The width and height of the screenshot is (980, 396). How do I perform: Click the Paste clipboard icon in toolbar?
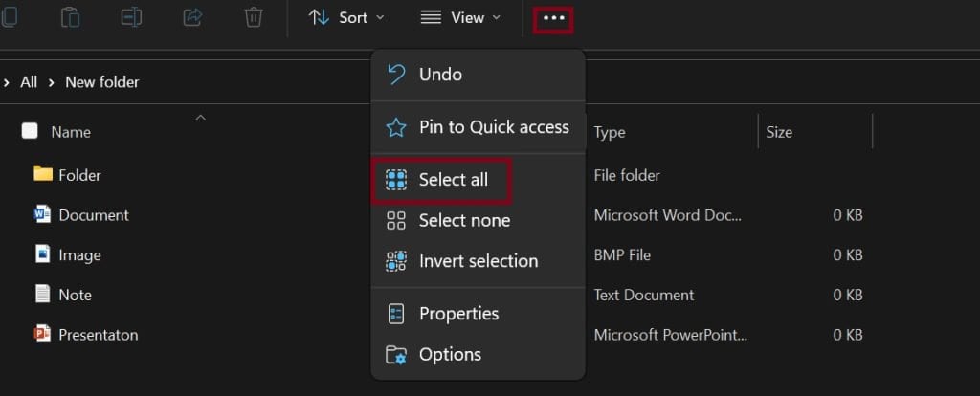70,17
